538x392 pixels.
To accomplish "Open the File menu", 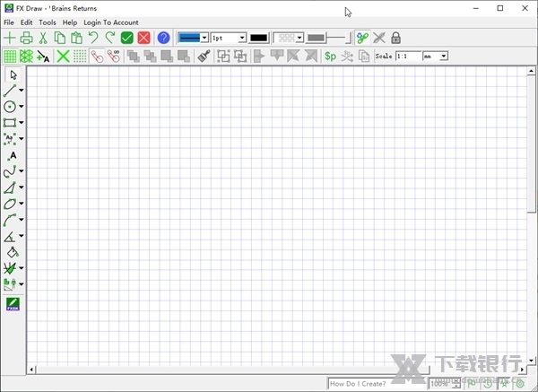I will tap(9, 22).
